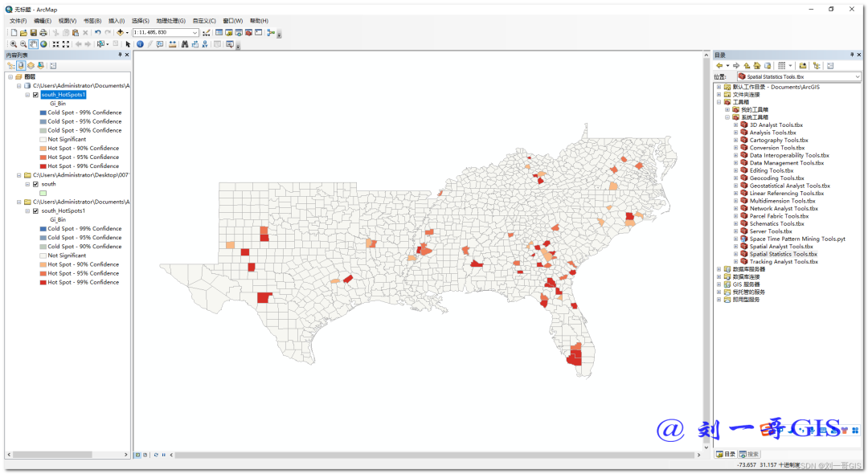Open the 地理处理(G) menu
This screenshot has height=474, width=868.
tap(170, 21)
